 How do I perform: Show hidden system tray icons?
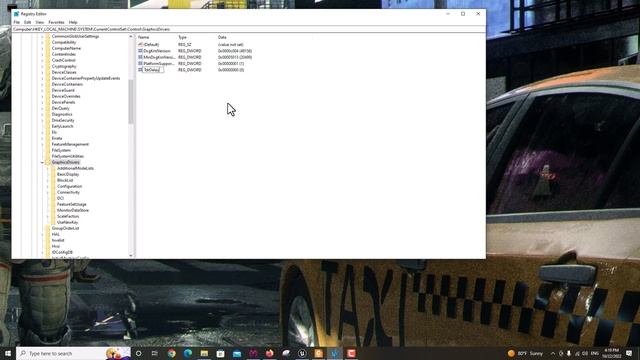click(553, 353)
